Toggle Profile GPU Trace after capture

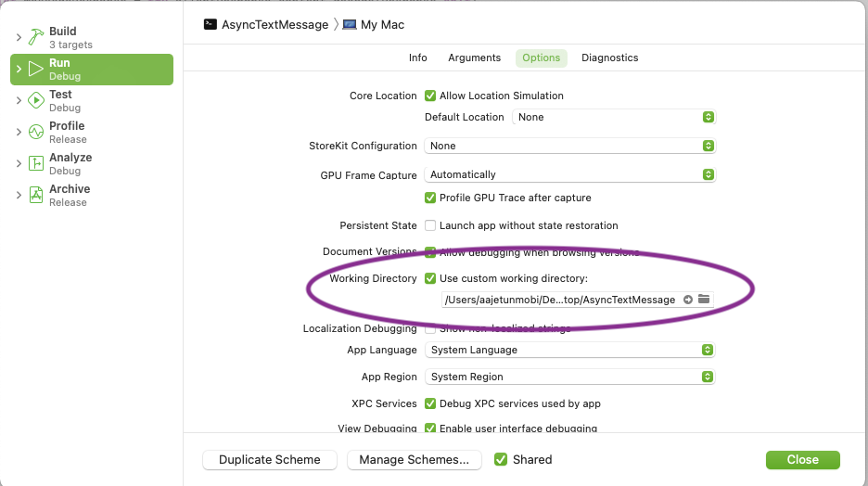pos(430,198)
